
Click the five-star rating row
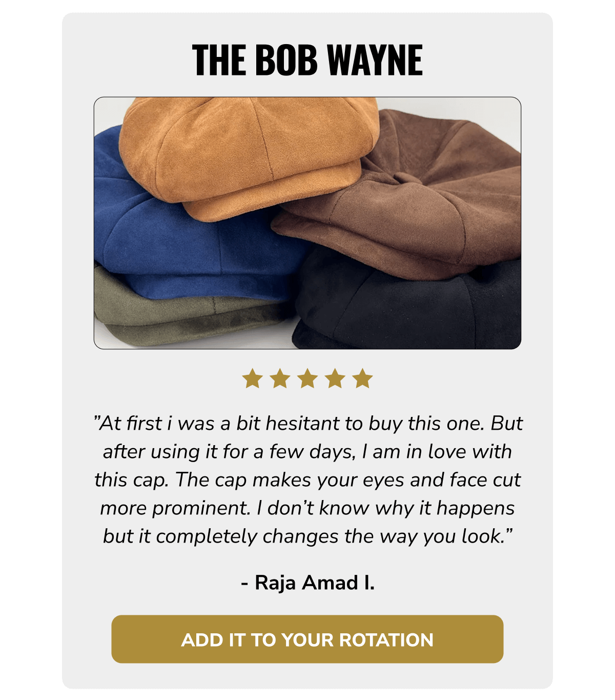point(308,378)
